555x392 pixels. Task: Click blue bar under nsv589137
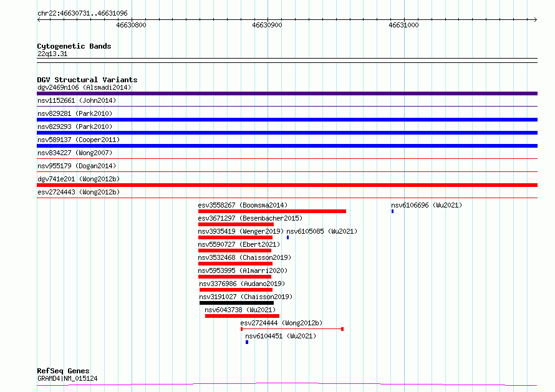287,146
